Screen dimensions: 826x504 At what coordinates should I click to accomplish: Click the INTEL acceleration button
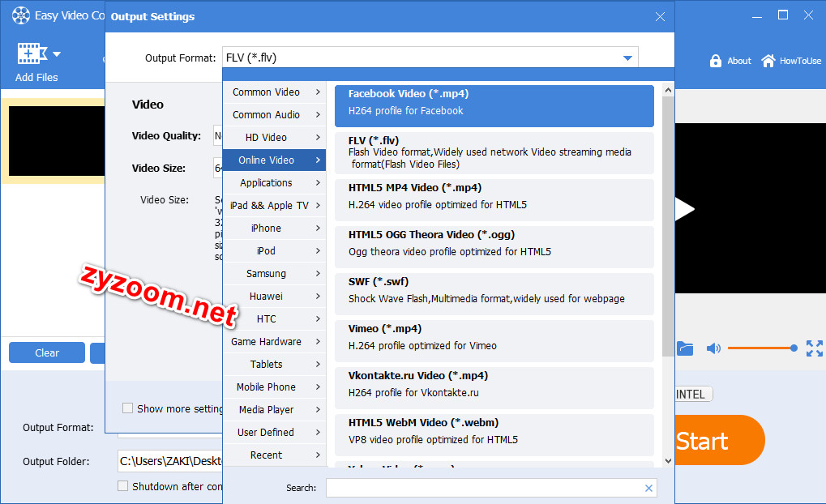(x=694, y=394)
